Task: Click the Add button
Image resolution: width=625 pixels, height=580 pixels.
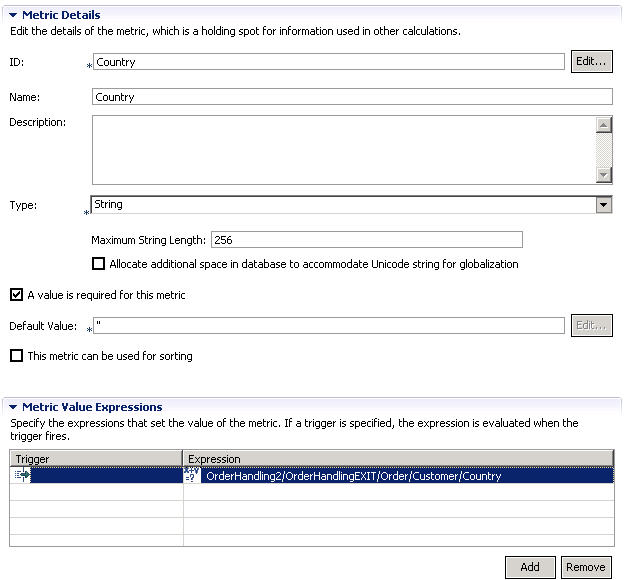Action: pos(530,566)
